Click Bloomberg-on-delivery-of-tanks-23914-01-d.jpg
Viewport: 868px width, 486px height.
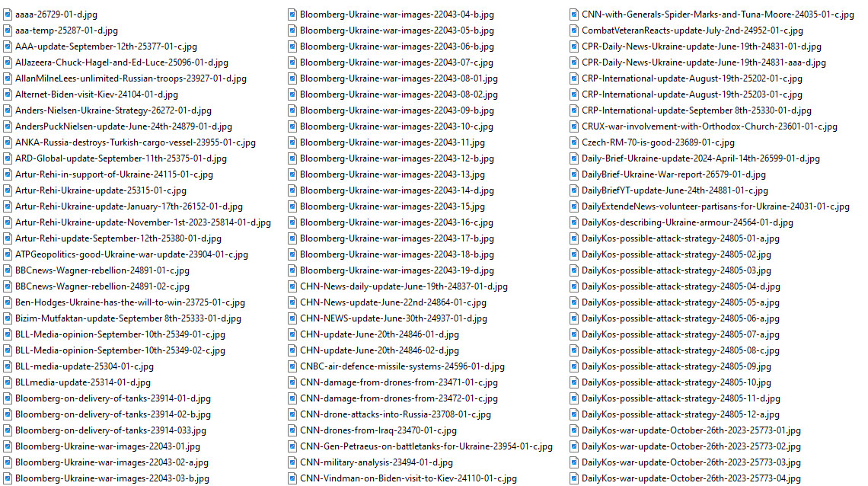click(x=113, y=398)
